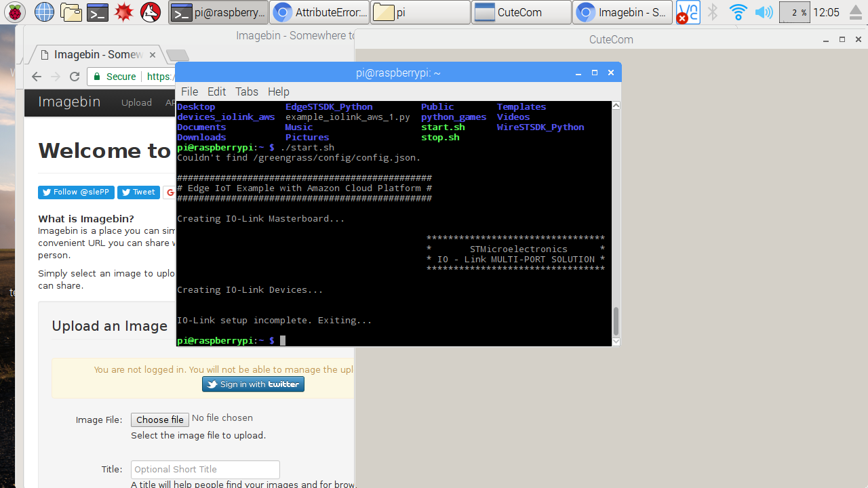Open the Upload nav link
Image resolution: width=868 pixels, height=488 pixels.
(x=136, y=103)
